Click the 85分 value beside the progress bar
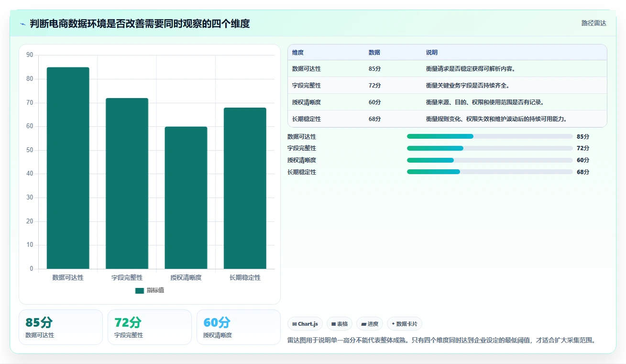Image resolution: width=626 pixels, height=364 pixels. coord(583,136)
